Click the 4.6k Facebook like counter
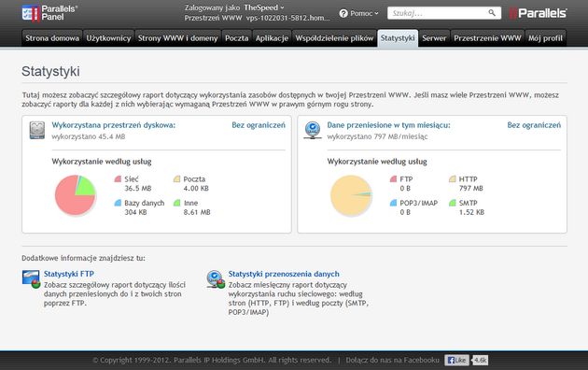This screenshot has height=370, width=588. [x=480, y=361]
